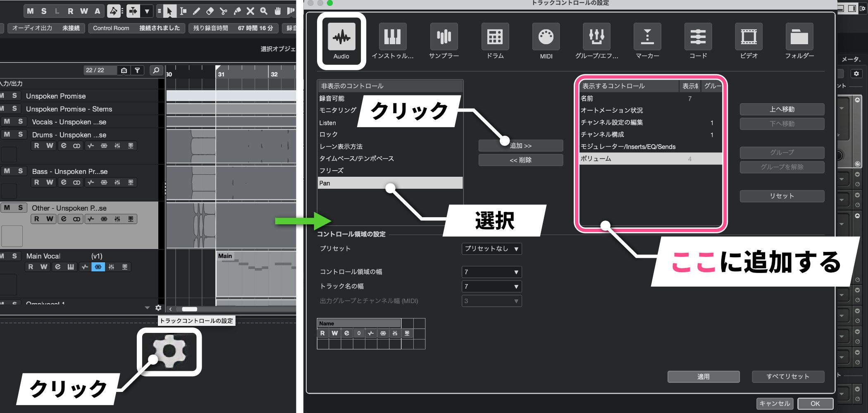The image size is (868, 413).
Task: Select the Eraser tool in the toolbar
Action: [210, 11]
